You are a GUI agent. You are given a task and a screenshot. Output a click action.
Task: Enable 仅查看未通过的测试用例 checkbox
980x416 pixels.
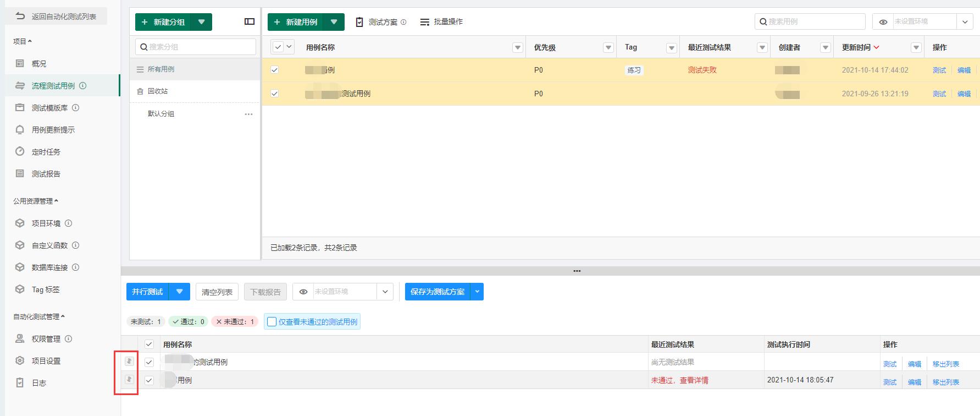272,322
